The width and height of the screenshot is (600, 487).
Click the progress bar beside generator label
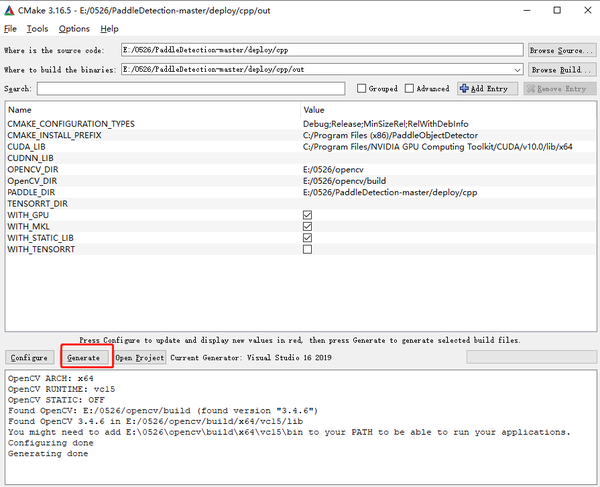[x=532, y=357]
